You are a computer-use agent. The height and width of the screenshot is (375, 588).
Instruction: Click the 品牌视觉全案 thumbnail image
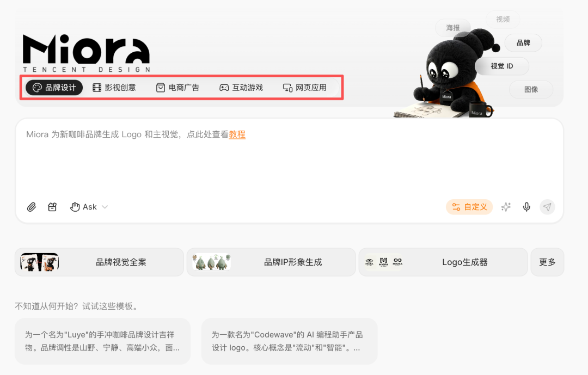click(x=39, y=262)
